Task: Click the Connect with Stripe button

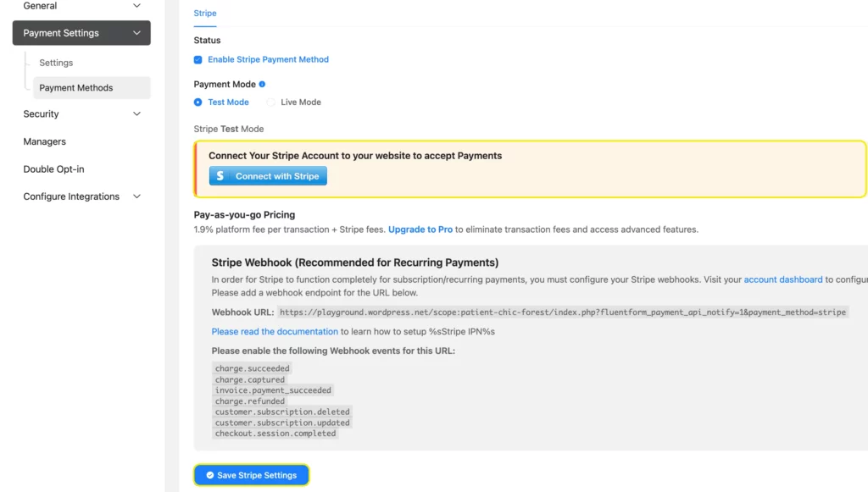Action: tap(268, 176)
